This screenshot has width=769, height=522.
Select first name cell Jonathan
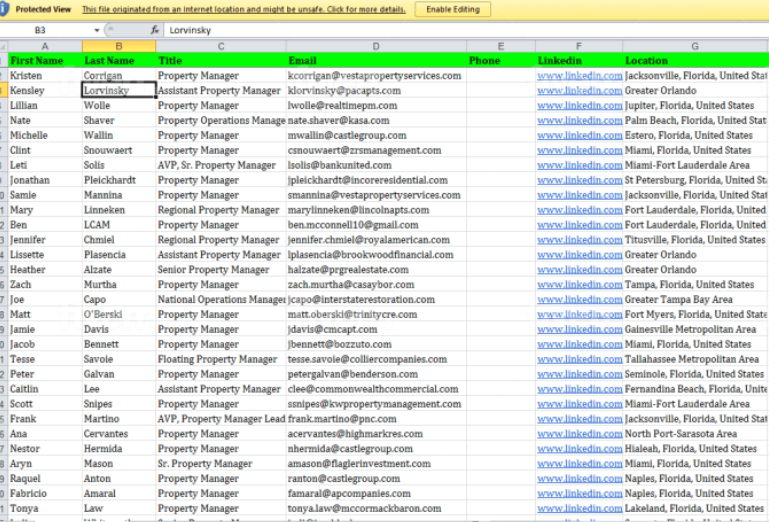[x=45, y=180]
